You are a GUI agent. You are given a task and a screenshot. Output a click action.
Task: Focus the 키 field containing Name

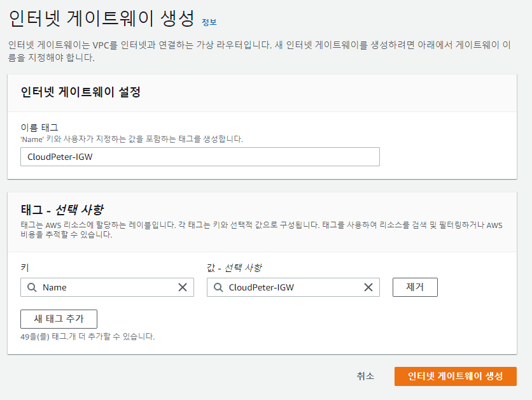[x=105, y=287]
